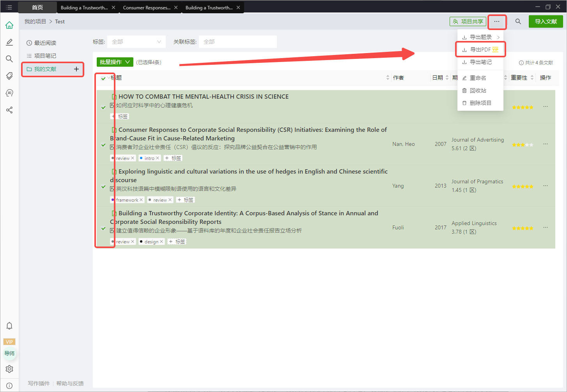The image size is (567, 392).
Task: Click author Fuoli in the table
Action: point(398,227)
